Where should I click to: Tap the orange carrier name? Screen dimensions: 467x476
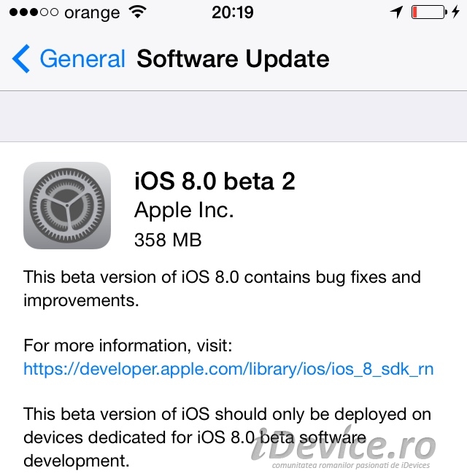pos(92,13)
